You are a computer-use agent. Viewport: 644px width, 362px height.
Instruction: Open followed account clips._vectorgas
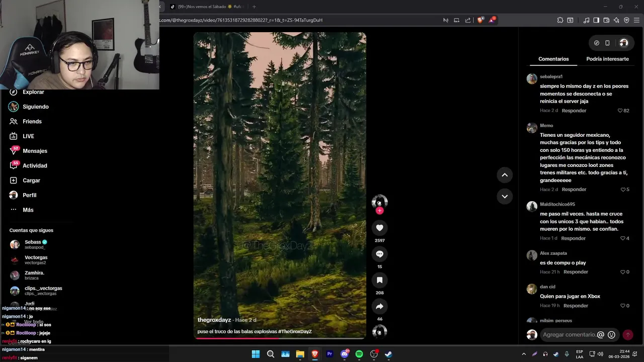36,291
